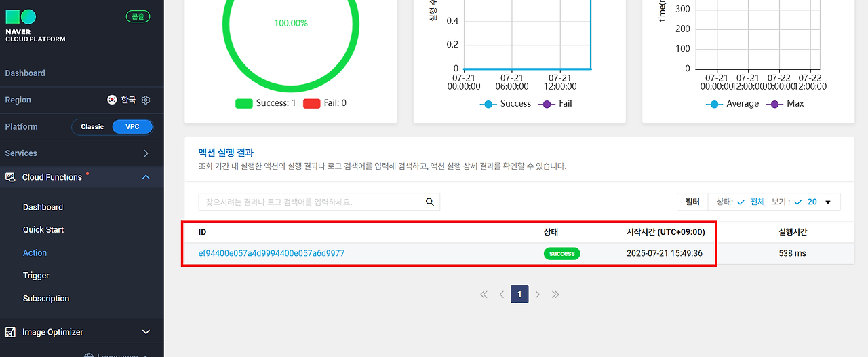Open the top Dashboard menu item
868x357 pixels.
click(25, 73)
